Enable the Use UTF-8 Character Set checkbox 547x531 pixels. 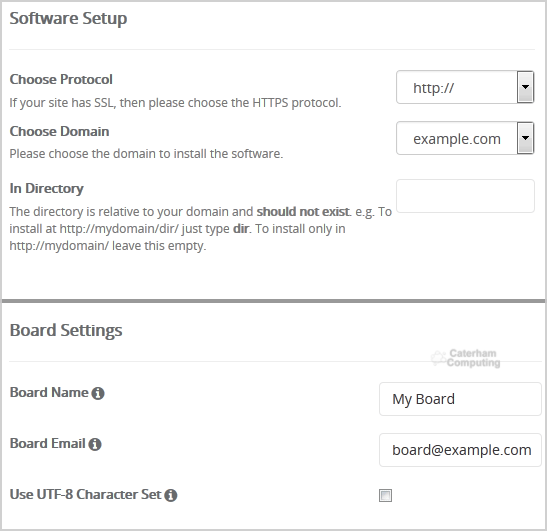click(385, 495)
